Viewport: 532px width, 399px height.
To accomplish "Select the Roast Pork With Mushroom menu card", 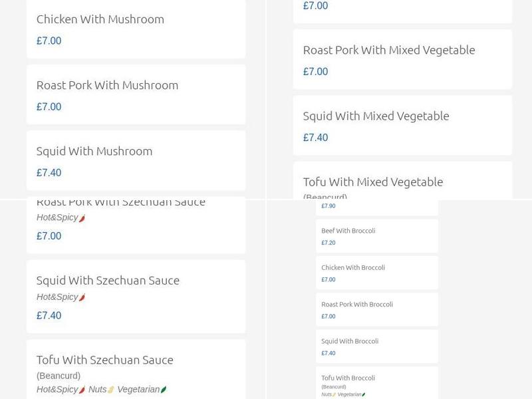I will point(136,94).
